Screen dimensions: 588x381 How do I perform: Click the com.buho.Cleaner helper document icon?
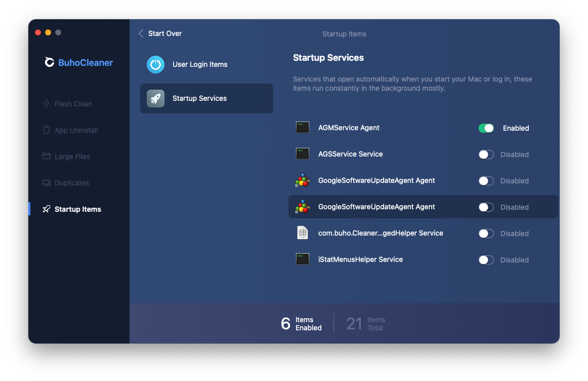[x=302, y=233]
